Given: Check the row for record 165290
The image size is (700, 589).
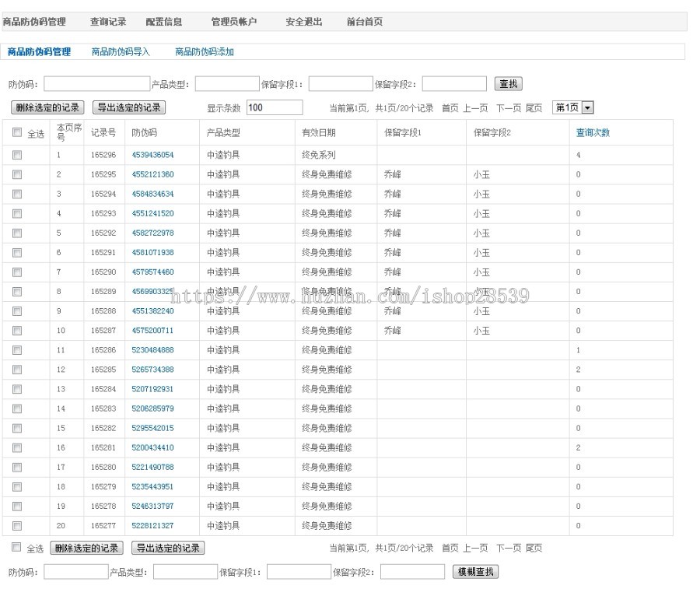Looking at the screenshot, I should (x=17, y=272).
